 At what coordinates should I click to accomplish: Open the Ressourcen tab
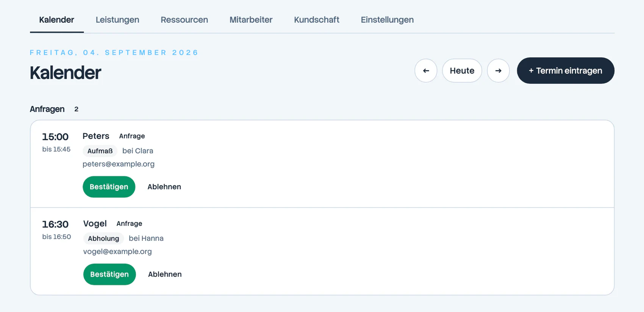click(x=184, y=20)
